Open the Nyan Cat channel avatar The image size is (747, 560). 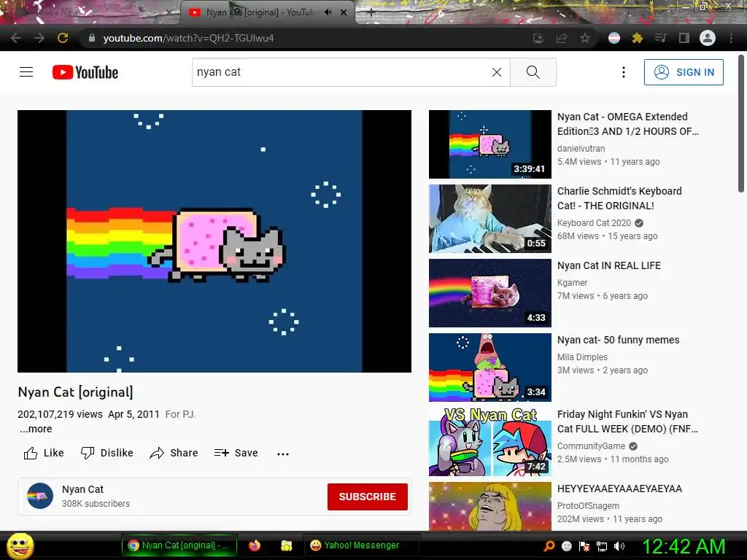(40, 496)
